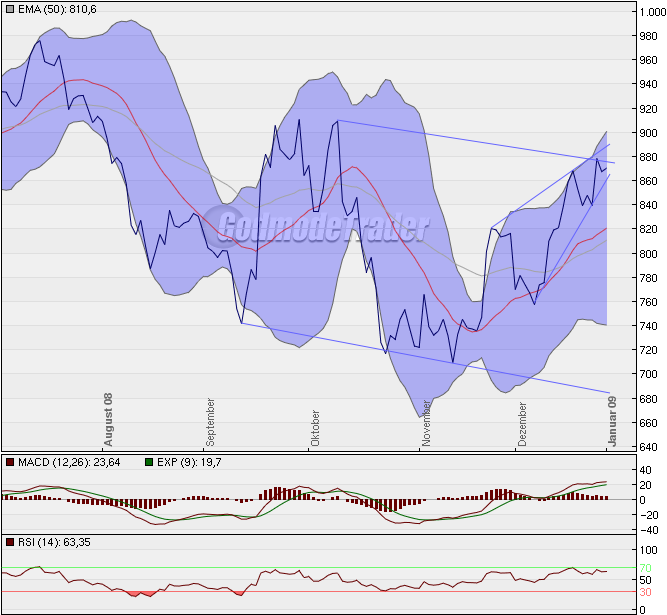Click the -20 value on MACD axis
This screenshot has width=667, height=615.
pyautogui.click(x=649, y=515)
